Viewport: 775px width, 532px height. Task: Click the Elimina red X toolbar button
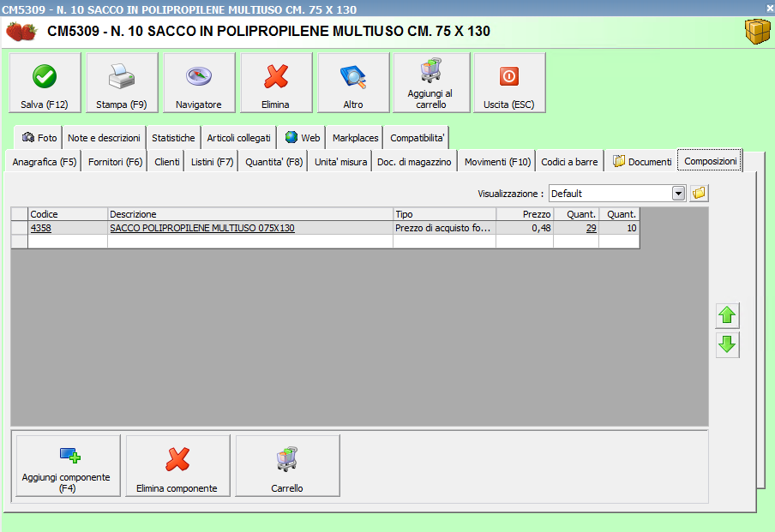[276, 82]
